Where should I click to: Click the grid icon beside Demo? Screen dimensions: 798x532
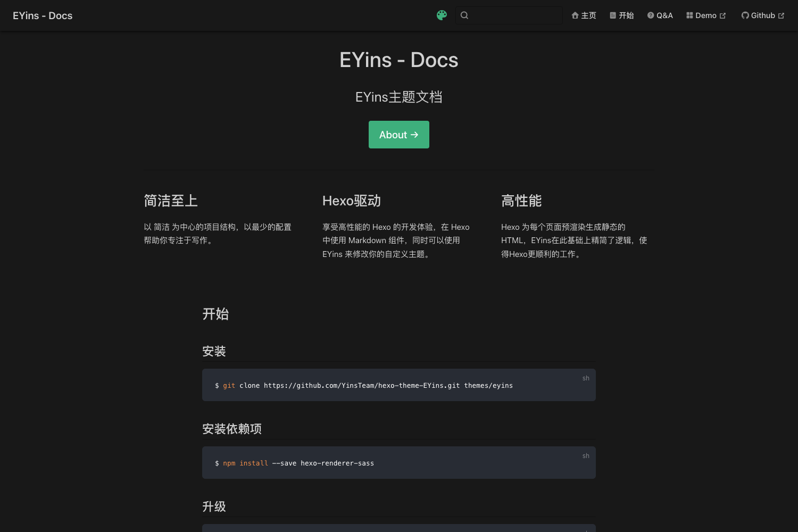pyautogui.click(x=689, y=15)
